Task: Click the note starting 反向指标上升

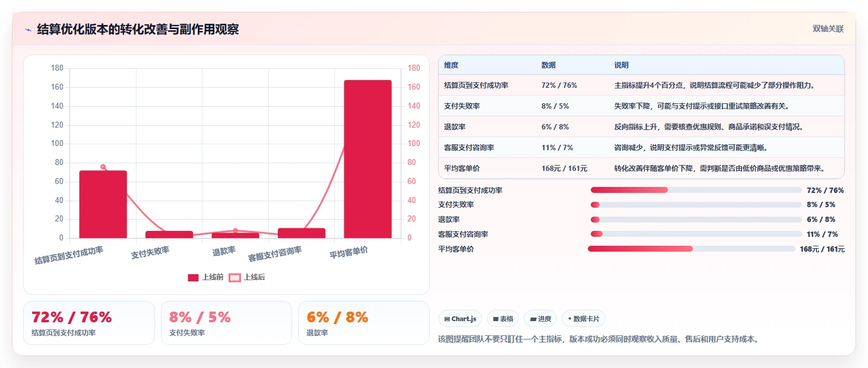Action: 709,127
